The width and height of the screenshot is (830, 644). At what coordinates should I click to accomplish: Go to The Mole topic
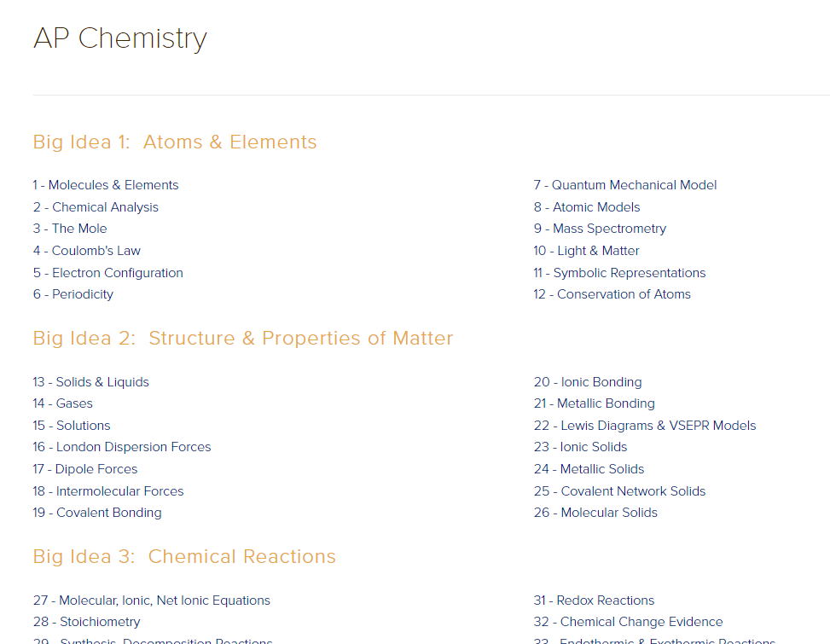pos(70,229)
